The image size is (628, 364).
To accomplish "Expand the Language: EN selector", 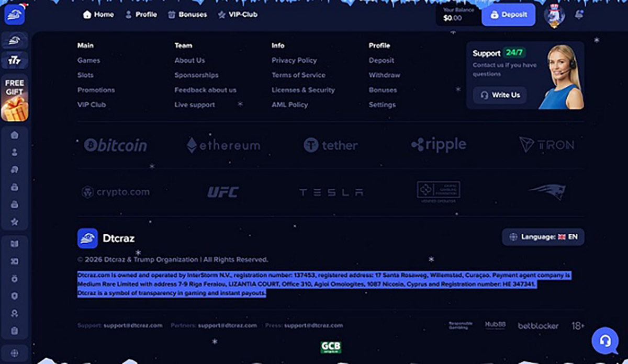I will pos(543,237).
